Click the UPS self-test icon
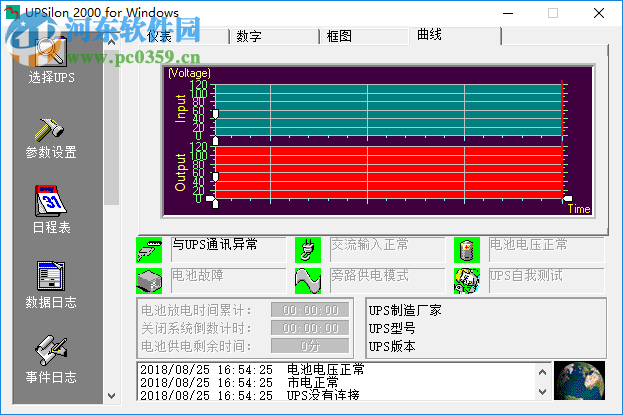623x415 pixels. 467,281
